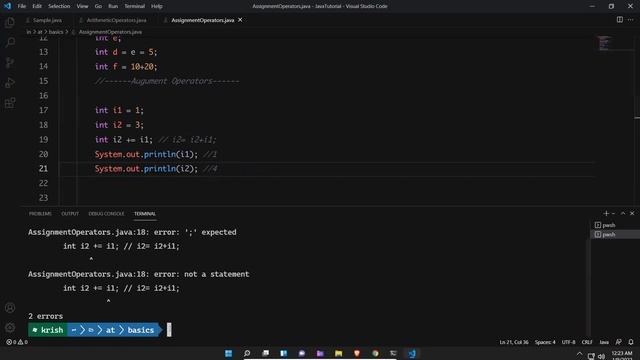Close the AssignmentOperators.java tab
This screenshot has height=360, width=640.
240,20
